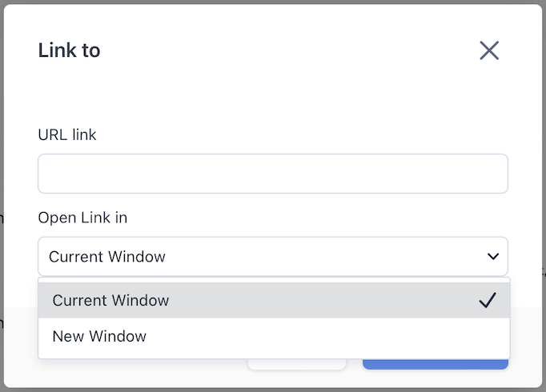Click the "URL link" field label
Image resolution: width=546 pixels, height=392 pixels.
[x=67, y=134]
